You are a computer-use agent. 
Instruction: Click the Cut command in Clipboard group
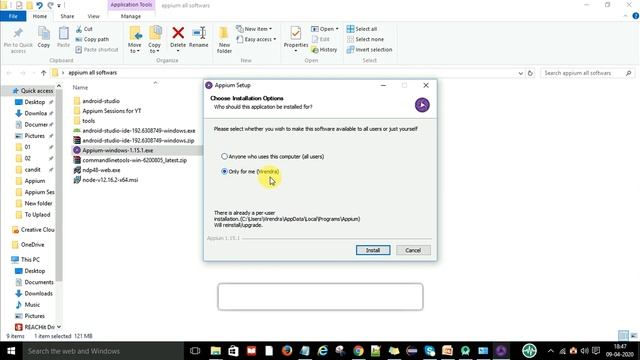click(84, 29)
